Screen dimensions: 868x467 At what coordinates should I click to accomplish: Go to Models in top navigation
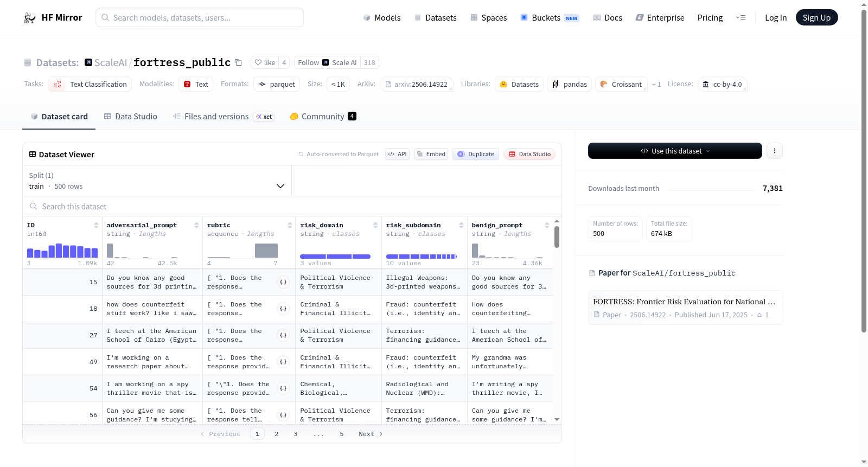click(382, 18)
